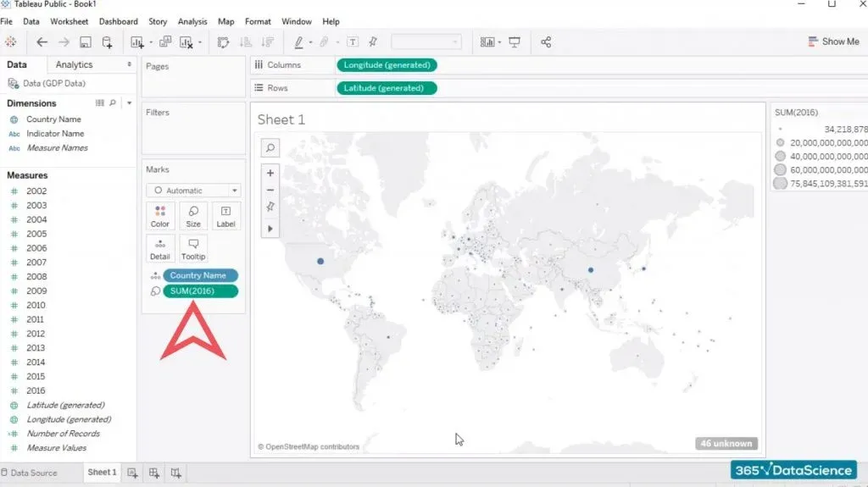The width and height of the screenshot is (868, 487).
Task: Zoom out the map with minus button
Action: coord(270,190)
